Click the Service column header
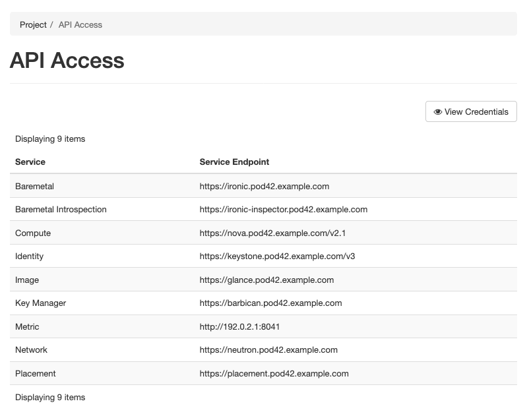527x420 pixels. [x=30, y=162]
